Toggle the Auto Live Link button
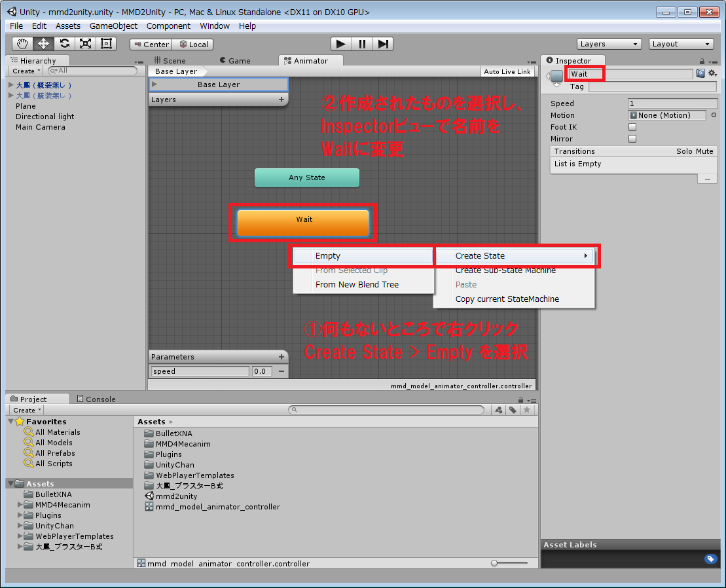This screenshot has height=588, width=726. [x=507, y=72]
